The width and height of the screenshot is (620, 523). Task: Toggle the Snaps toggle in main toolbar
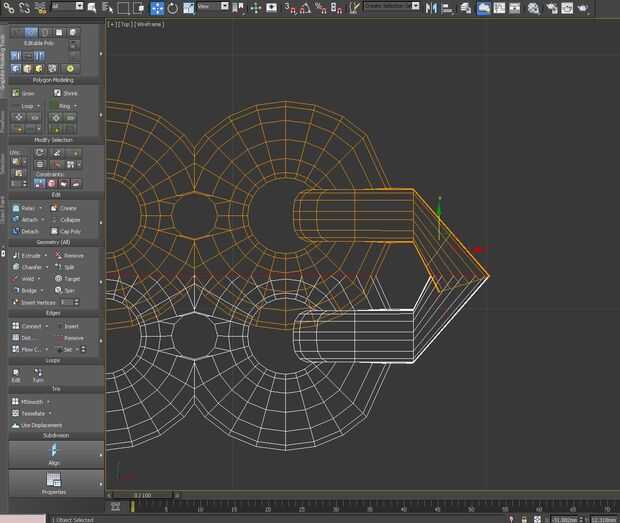tap(288, 8)
